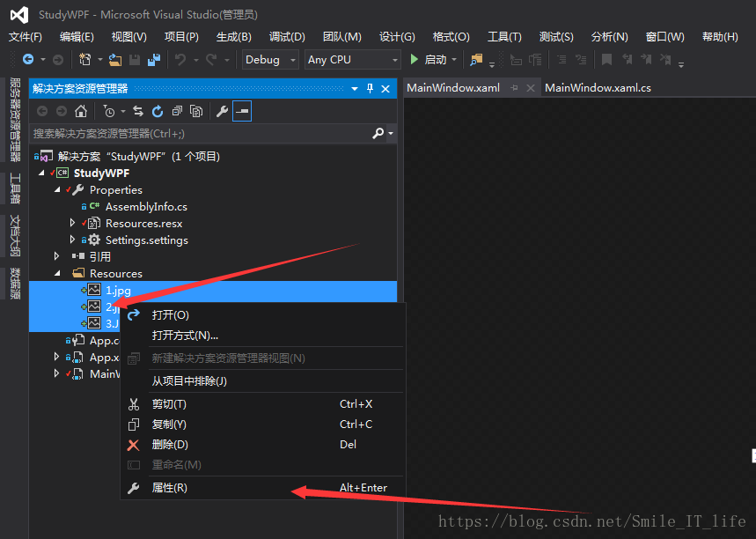Image resolution: width=756 pixels, height=539 pixels.
Task: Switch to the MainWindow.xaml tab
Action: click(x=453, y=88)
